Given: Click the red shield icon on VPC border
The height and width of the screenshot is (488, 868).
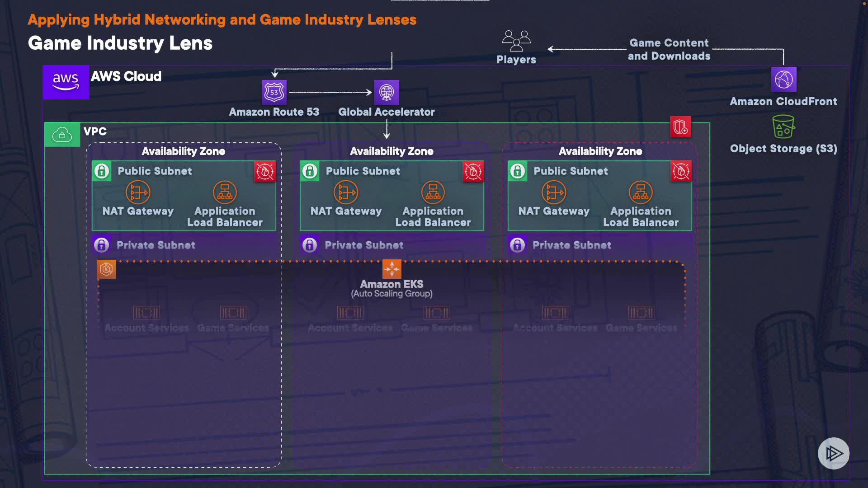Looking at the screenshot, I should coord(680,127).
